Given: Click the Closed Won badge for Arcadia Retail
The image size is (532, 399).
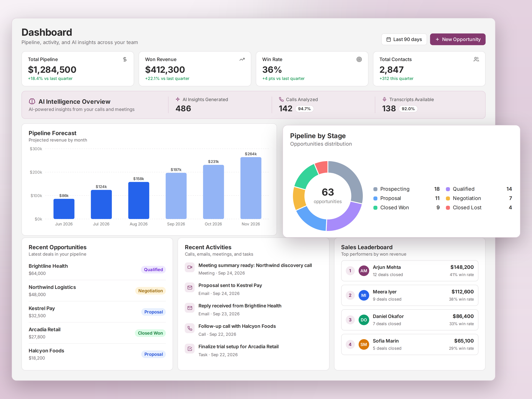Looking at the screenshot, I should (x=150, y=333).
